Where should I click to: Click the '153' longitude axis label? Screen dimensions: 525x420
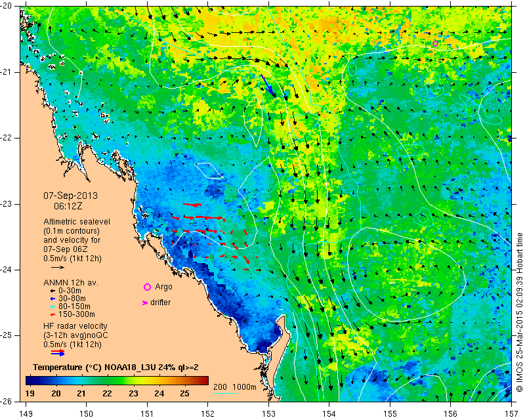(x=268, y=414)
